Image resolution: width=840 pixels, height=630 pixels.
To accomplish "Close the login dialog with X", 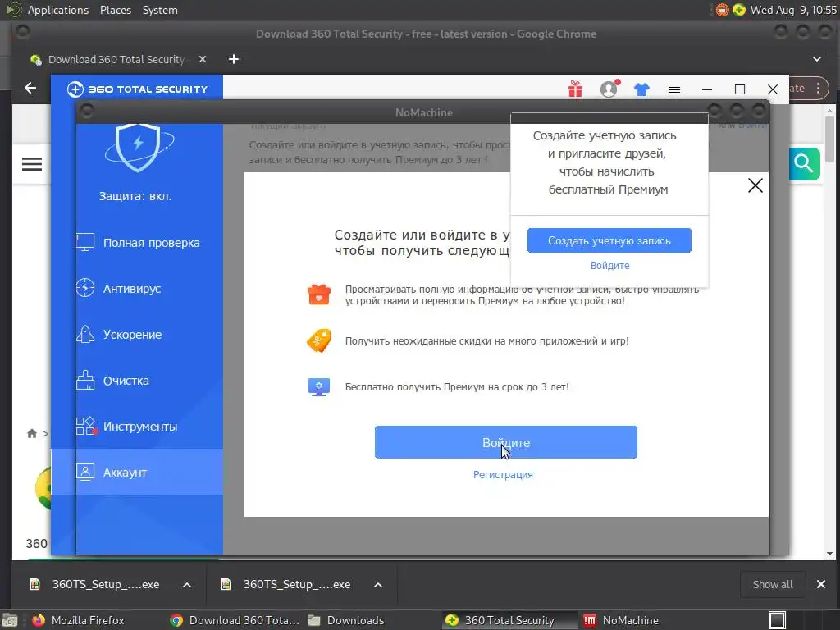I will pos(756,185).
